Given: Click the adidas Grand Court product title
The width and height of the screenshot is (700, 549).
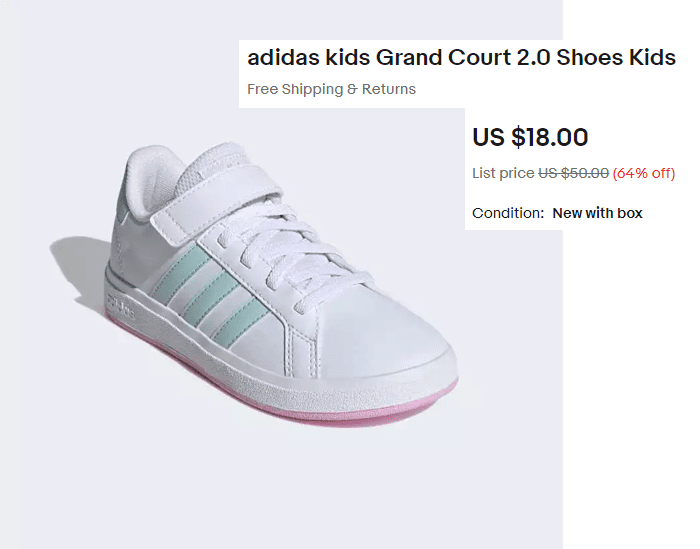Looking at the screenshot, I should pos(461,57).
